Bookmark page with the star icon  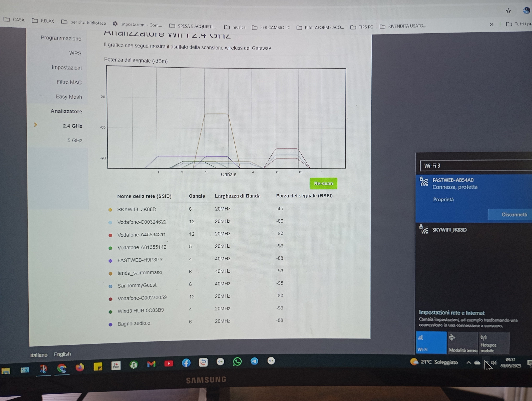(x=508, y=11)
